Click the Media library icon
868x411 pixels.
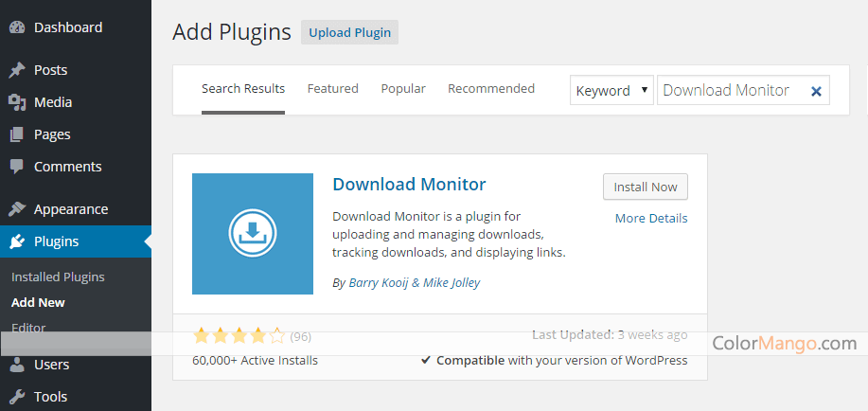(17, 102)
